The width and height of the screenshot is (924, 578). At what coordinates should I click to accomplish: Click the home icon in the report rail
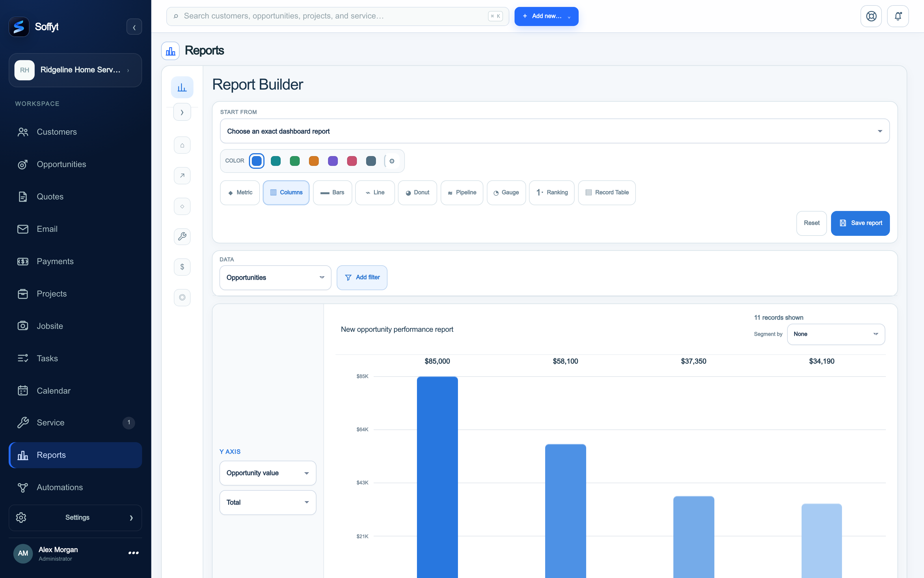coord(182,145)
